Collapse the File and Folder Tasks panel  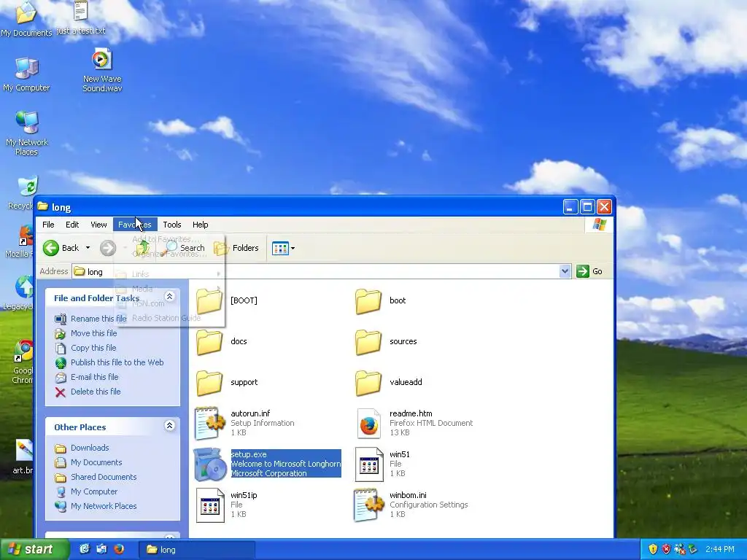(169, 296)
